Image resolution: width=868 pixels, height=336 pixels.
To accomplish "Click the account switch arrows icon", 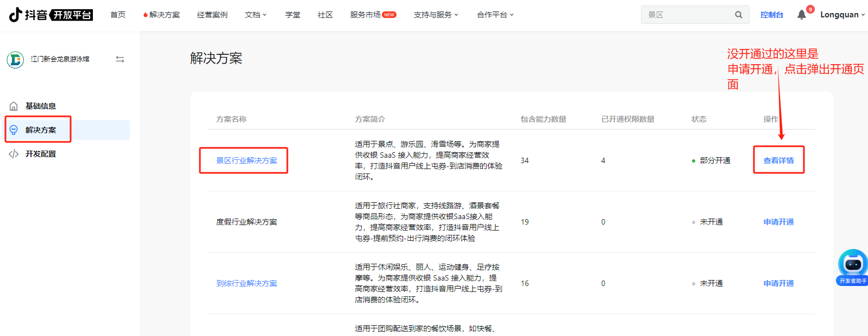I will (120, 59).
